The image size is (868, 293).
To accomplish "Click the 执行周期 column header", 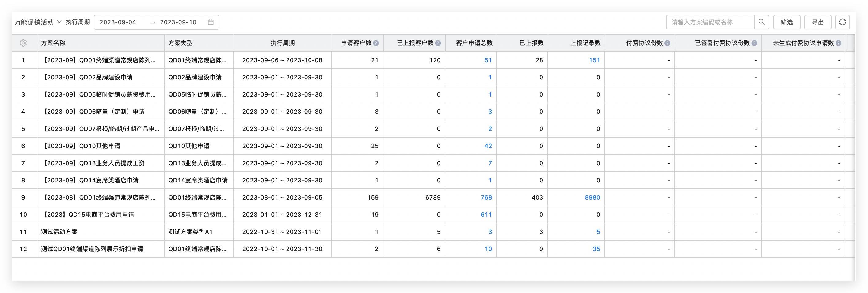I will click(282, 43).
